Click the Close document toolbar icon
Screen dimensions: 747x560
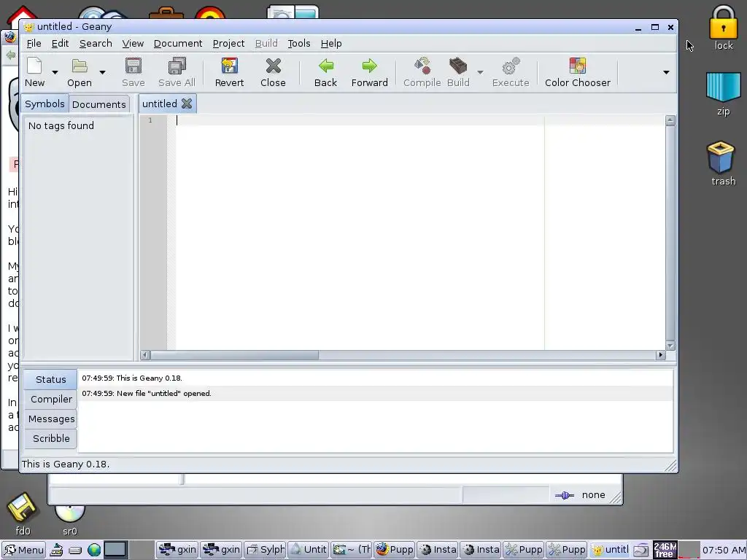pyautogui.click(x=273, y=72)
